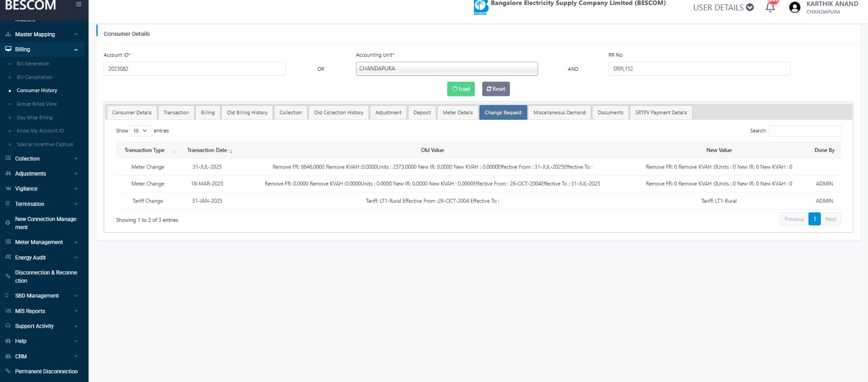Screen dimensions: 868x382
Task: Click the Master Mapping sidebar icon
Action: [x=8, y=34]
